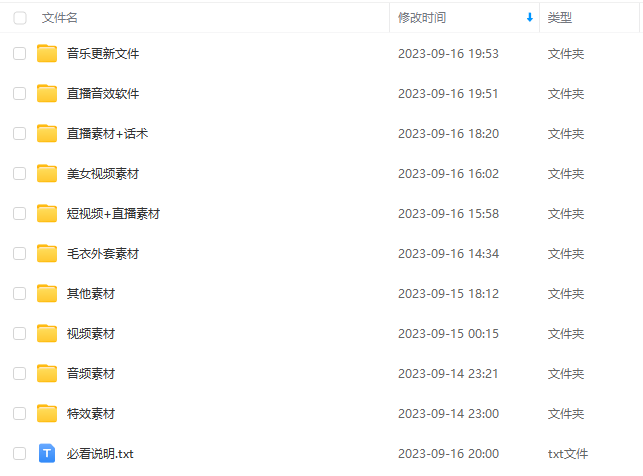Click the 特效素材 folder icon
643x476 pixels.
click(47, 413)
